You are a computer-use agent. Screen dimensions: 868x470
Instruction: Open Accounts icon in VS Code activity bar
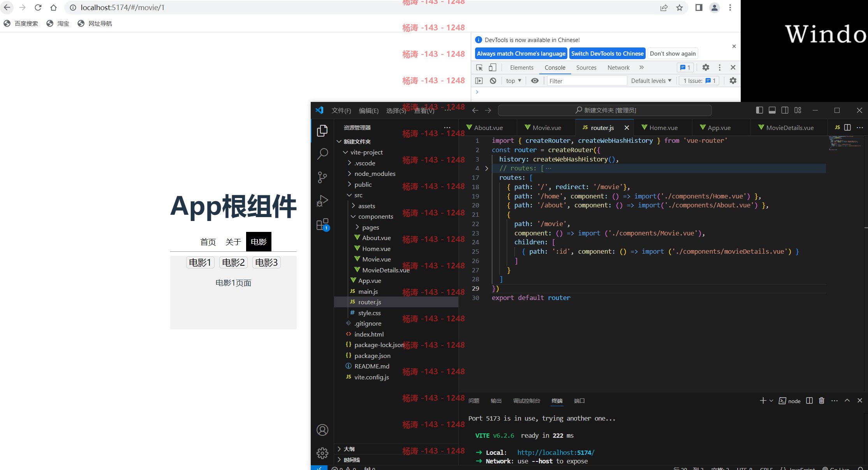pyautogui.click(x=322, y=430)
